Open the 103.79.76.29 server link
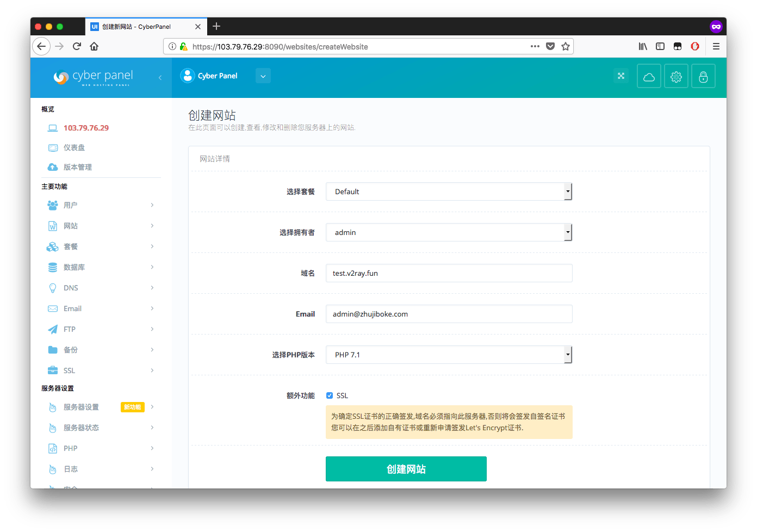757x532 pixels. click(x=86, y=128)
